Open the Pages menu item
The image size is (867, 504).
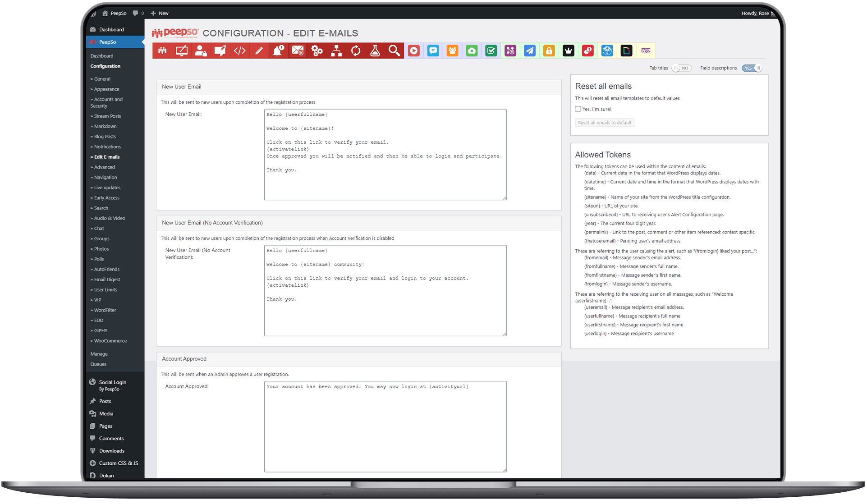pos(106,426)
